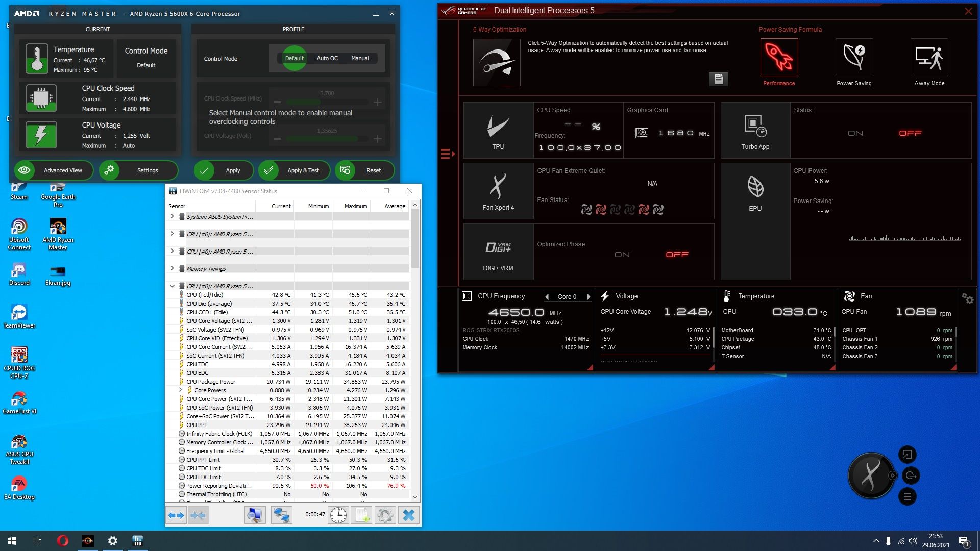Select the Performance rocket power profile
The image size is (980, 551).
pyautogui.click(x=779, y=58)
